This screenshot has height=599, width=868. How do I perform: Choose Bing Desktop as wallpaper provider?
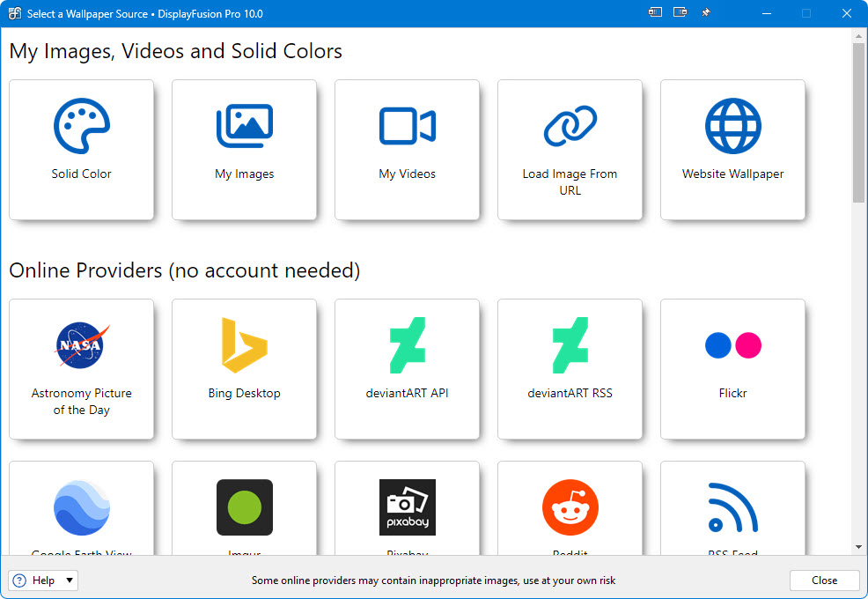(244, 368)
